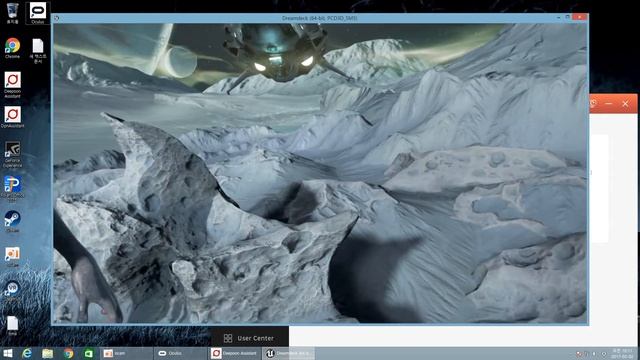Switch to the ocam taskbar window
640x360 pixels.
[x=127, y=353]
